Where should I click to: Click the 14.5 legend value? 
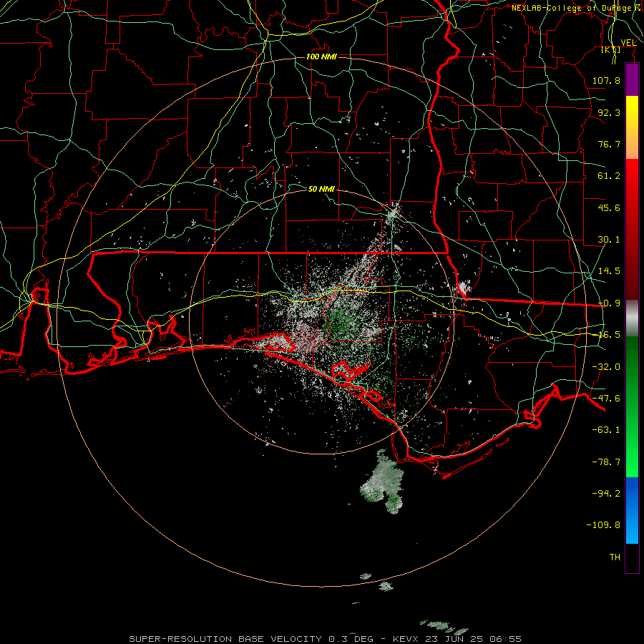(609, 271)
